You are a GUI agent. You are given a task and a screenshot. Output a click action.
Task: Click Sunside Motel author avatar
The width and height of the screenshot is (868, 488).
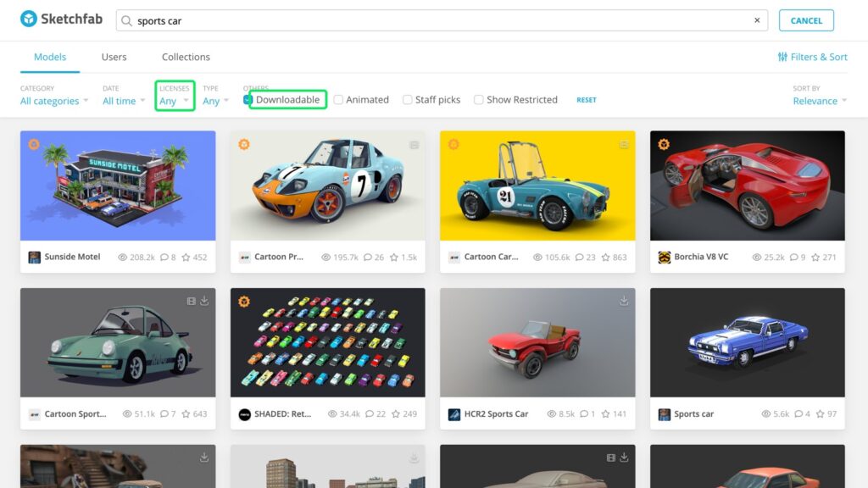point(34,258)
